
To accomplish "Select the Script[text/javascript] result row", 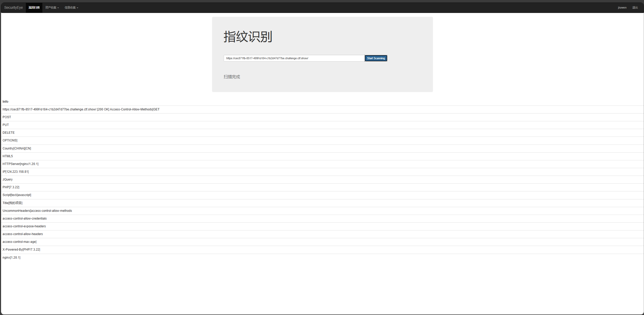I will (17, 195).
